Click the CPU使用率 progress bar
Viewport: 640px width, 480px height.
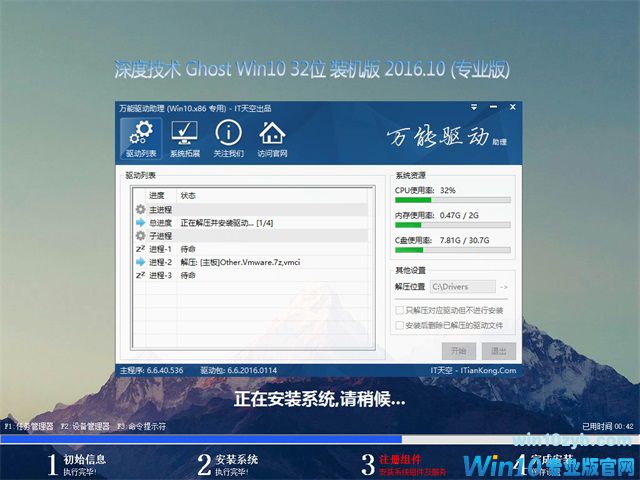(453, 200)
